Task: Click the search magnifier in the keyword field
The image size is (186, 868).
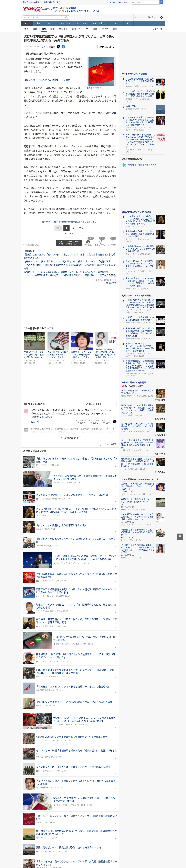Action: coord(66,18)
